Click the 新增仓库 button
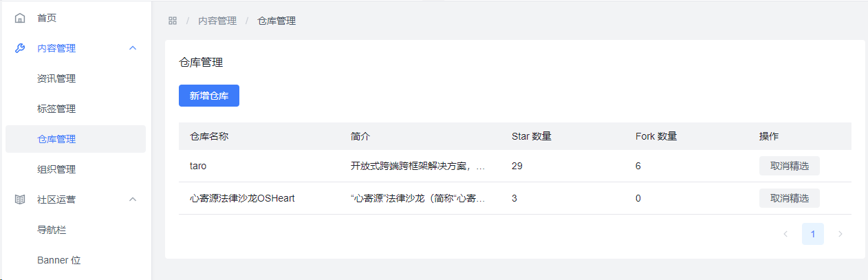868x280 pixels. coord(209,96)
